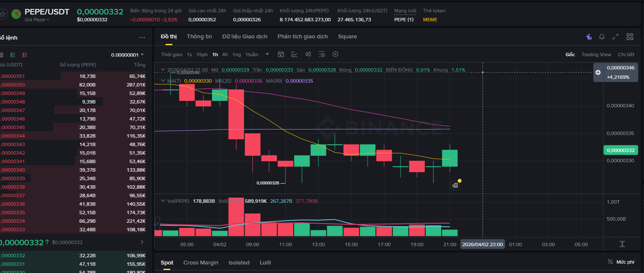Click the MA(99) indicator label
The image size is (644, 273).
(274, 81)
